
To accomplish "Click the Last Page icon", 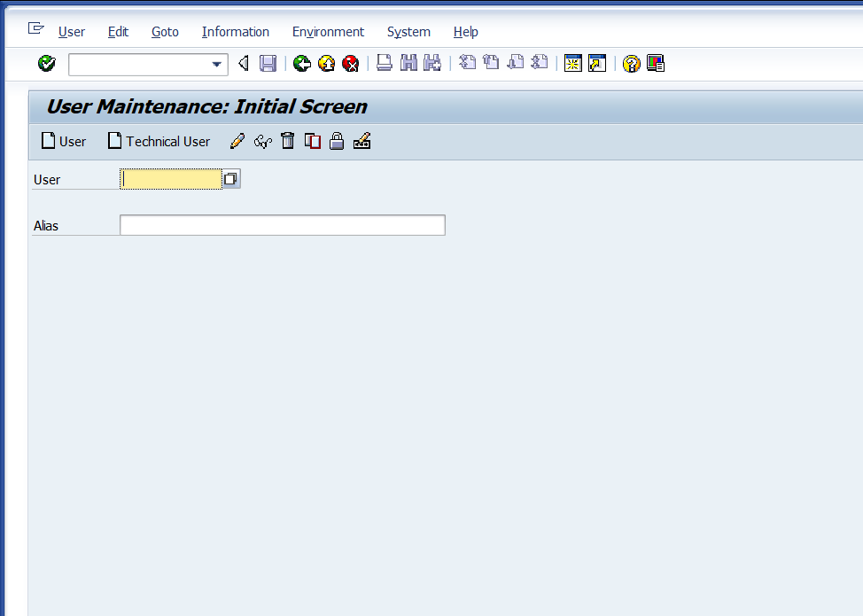I will 540,63.
